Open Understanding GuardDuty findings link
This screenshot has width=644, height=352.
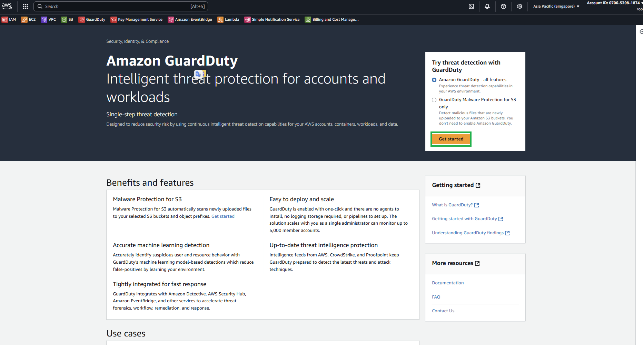tap(471, 233)
